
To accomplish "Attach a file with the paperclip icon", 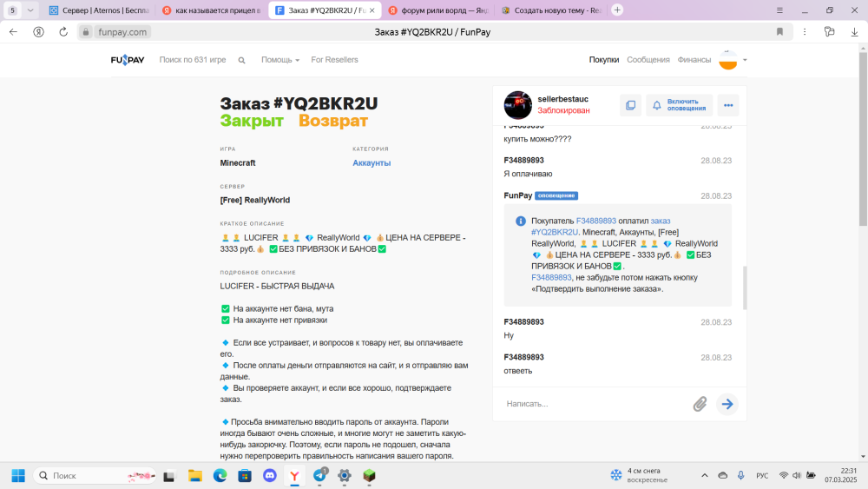I will 700,404.
